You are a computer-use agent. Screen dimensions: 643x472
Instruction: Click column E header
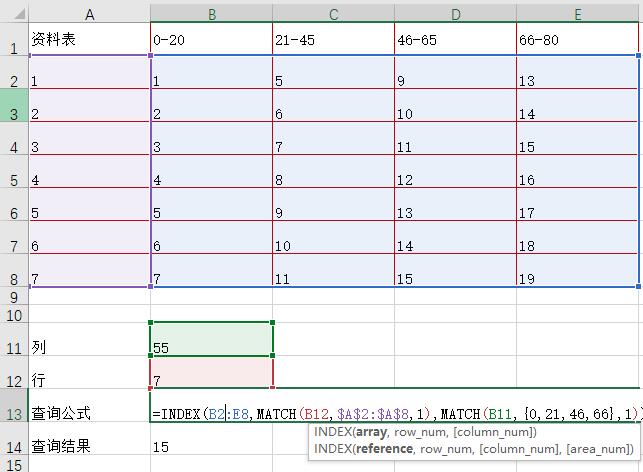point(577,14)
